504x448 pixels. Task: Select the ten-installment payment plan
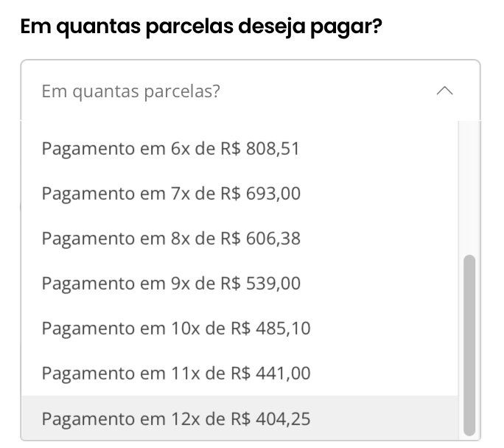pyautogui.click(x=176, y=328)
